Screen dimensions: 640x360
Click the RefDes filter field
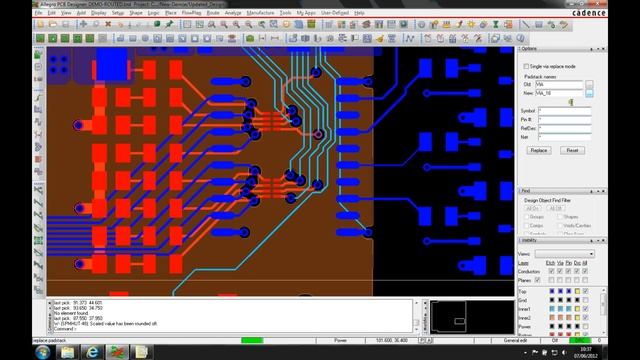(564, 129)
